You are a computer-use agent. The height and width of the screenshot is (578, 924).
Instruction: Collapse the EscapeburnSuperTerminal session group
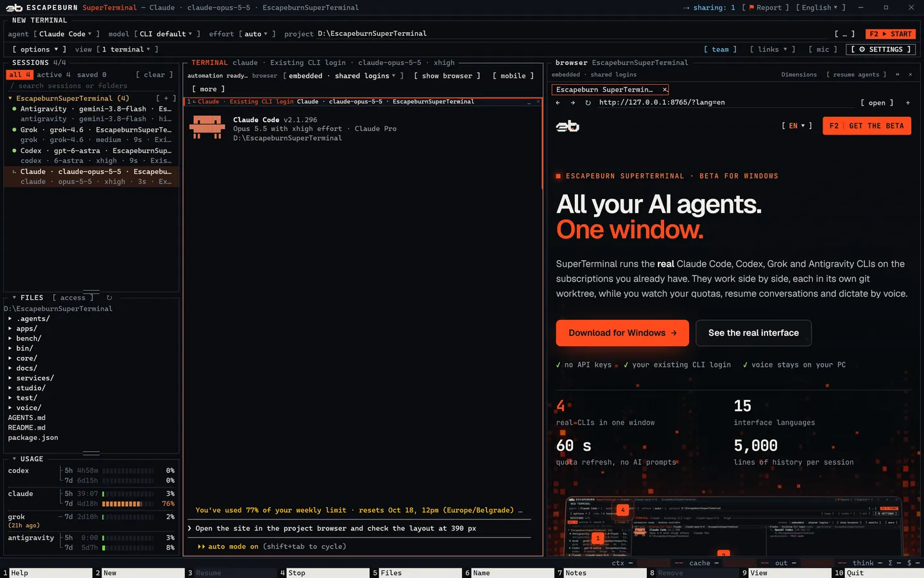tap(10, 98)
